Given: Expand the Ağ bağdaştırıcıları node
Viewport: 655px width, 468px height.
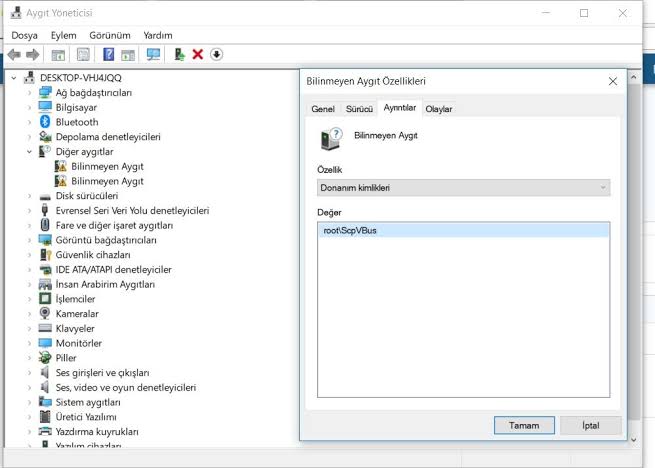Looking at the screenshot, I should [x=29, y=93].
